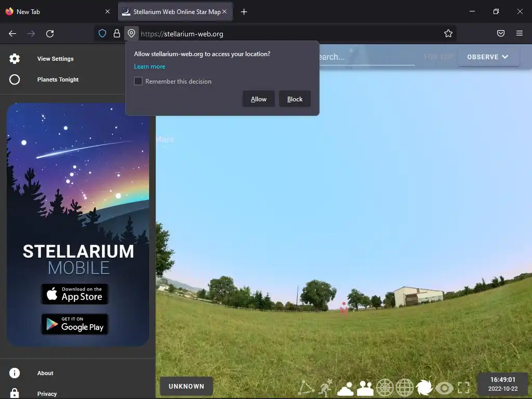Enter fullscreen mode icon

[x=463, y=388]
